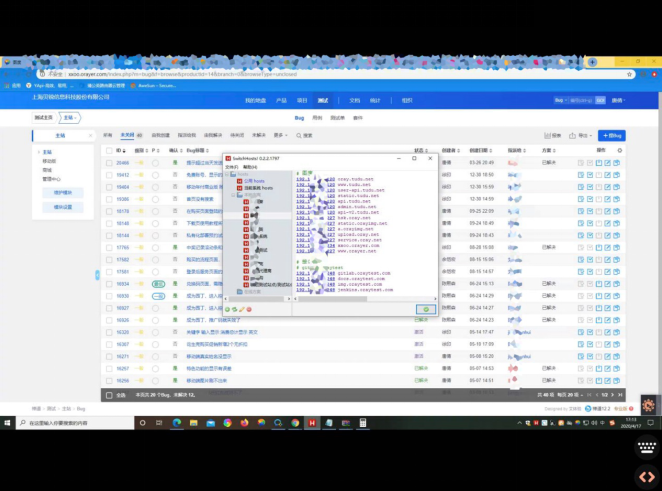Viewport: 662px width, 491px height.
Task: Click the blue 提Bug button
Action: pos(612,136)
